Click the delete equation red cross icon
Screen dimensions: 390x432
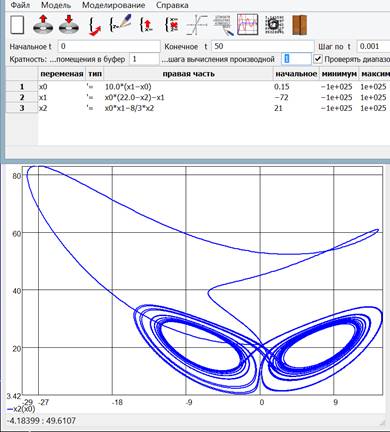coord(172,25)
